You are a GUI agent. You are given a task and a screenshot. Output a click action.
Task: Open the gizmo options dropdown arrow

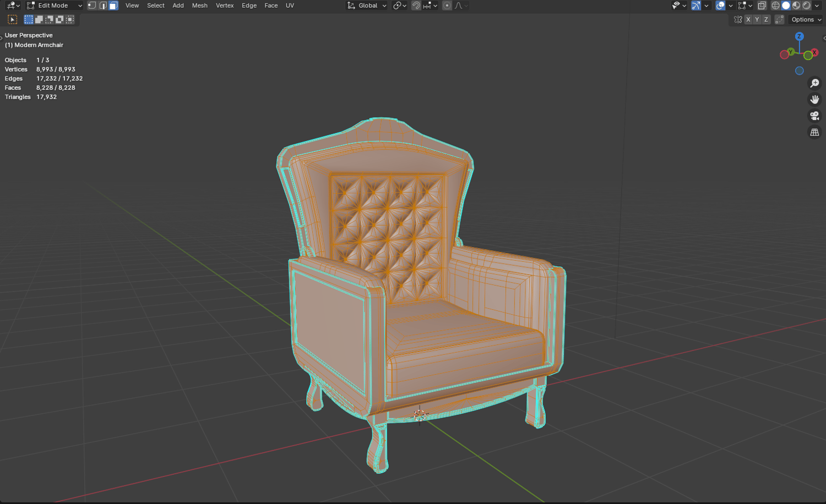[706, 6]
